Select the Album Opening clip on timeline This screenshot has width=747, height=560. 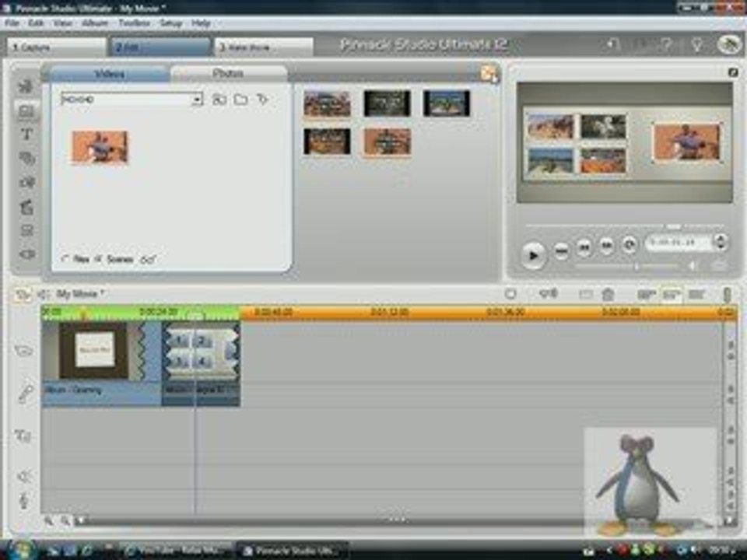[x=101, y=364]
